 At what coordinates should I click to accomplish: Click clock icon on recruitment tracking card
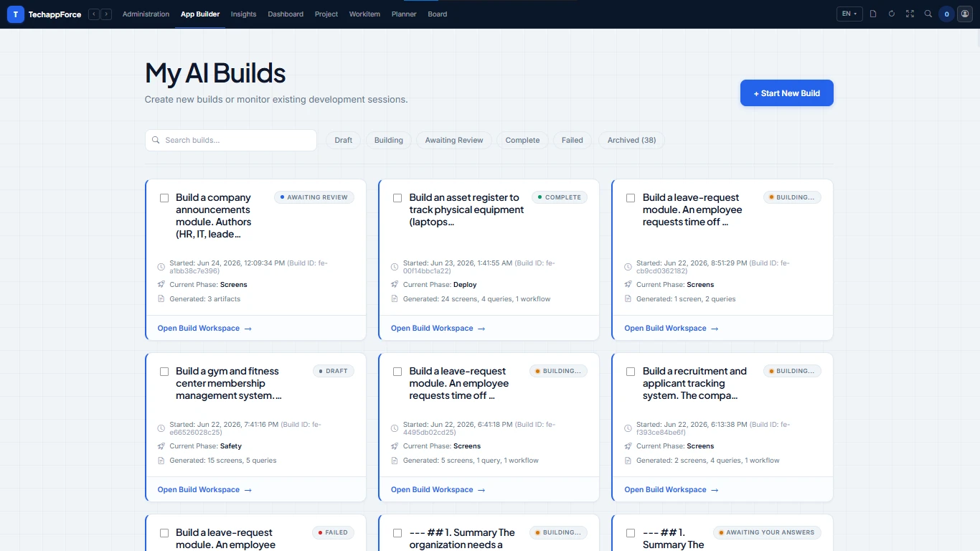pyautogui.click(x=628, y=428)
